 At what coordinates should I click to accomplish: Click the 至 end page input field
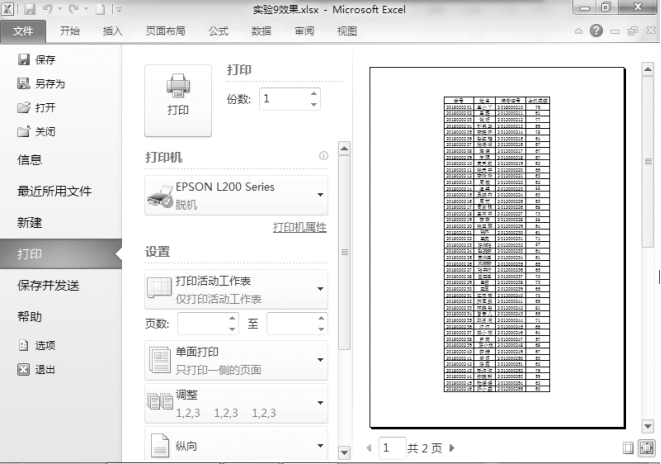pyautogui.click(x=292, y=324)
